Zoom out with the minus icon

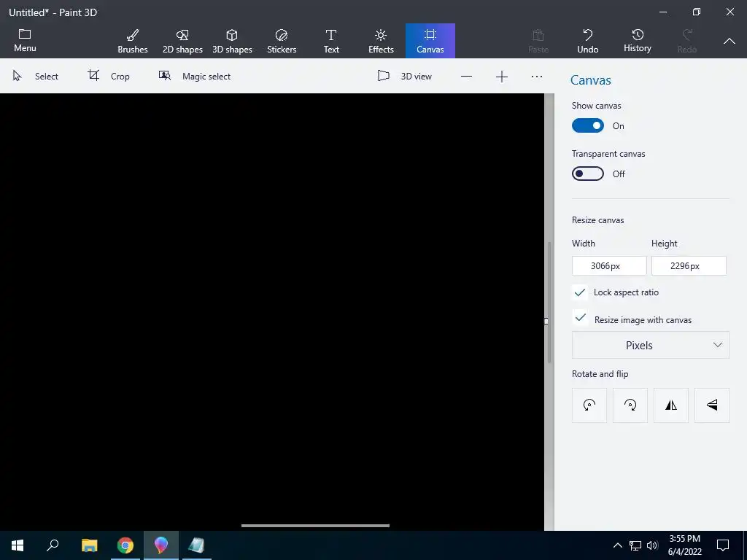tap(466, 77)
